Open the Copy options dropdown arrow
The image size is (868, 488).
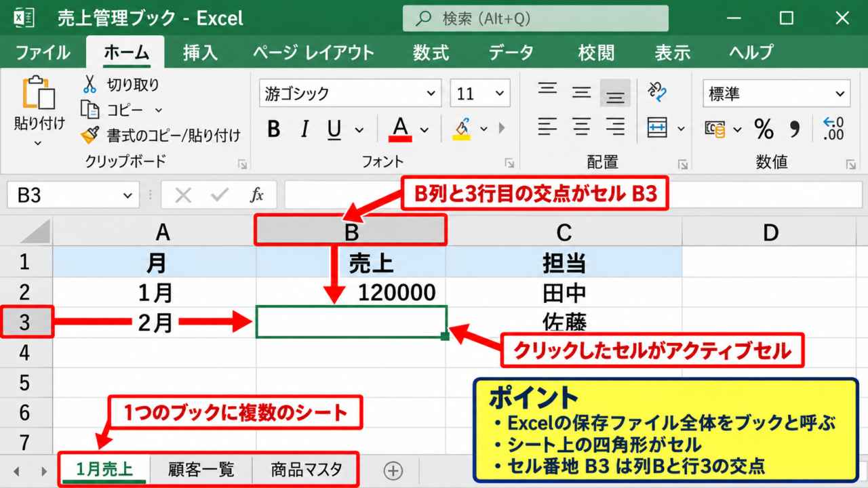[159, 110]
